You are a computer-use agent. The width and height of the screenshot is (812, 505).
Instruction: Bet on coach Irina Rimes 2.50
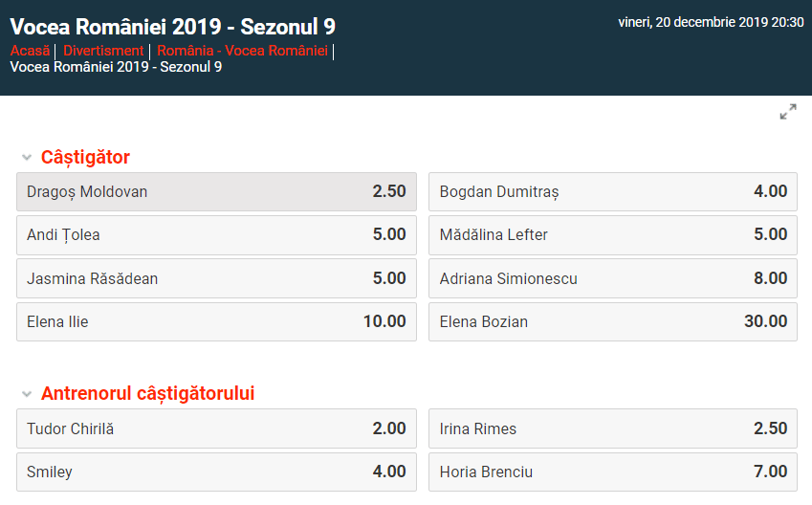(x=613, y=428)
